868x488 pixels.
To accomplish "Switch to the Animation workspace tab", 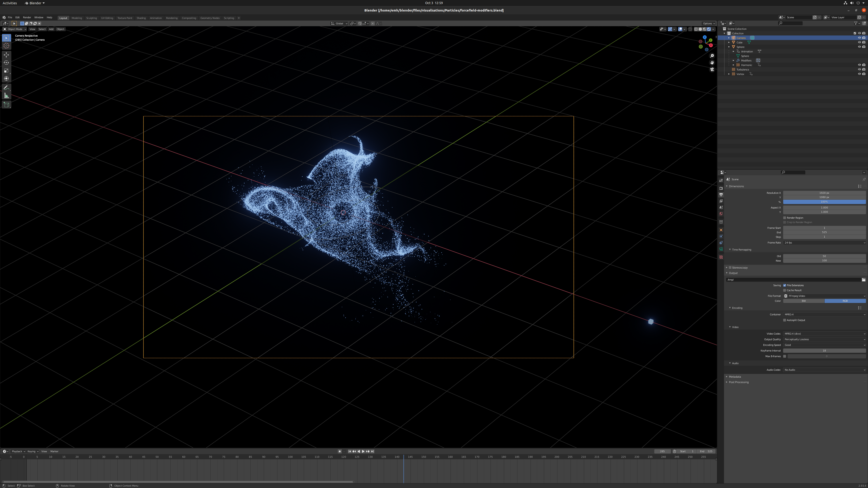I will coord(156,18).
